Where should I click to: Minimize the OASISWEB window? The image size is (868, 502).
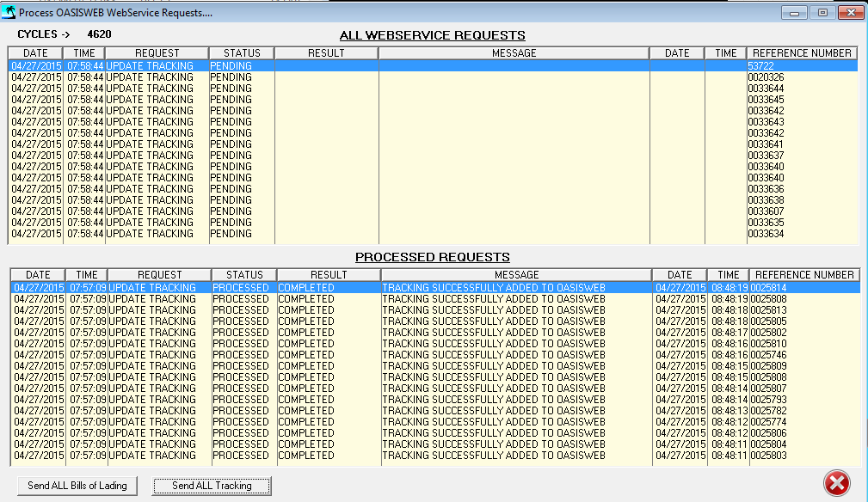[x=794, y=12]
